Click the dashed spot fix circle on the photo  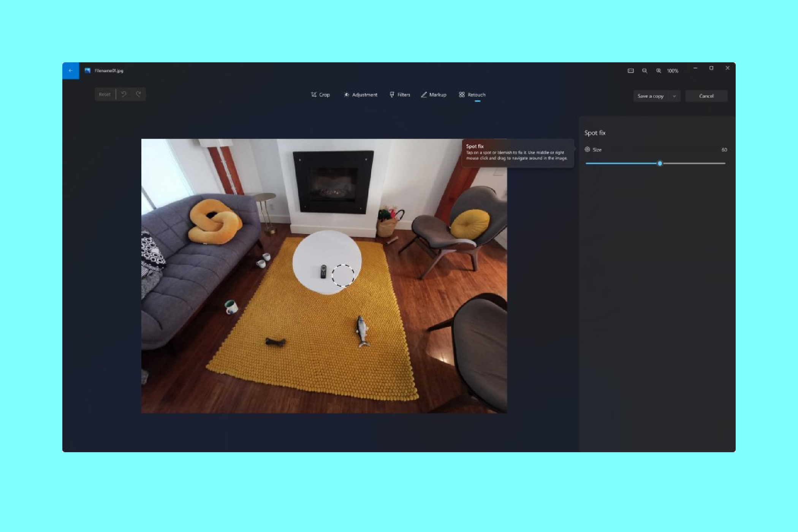pos(343,275)
